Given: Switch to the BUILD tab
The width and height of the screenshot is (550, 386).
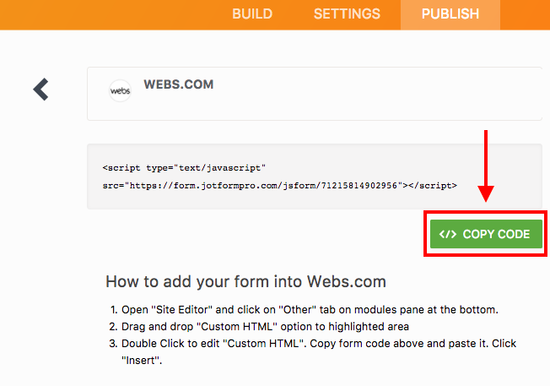Looking at the screenshot, I should pos(252,14).
